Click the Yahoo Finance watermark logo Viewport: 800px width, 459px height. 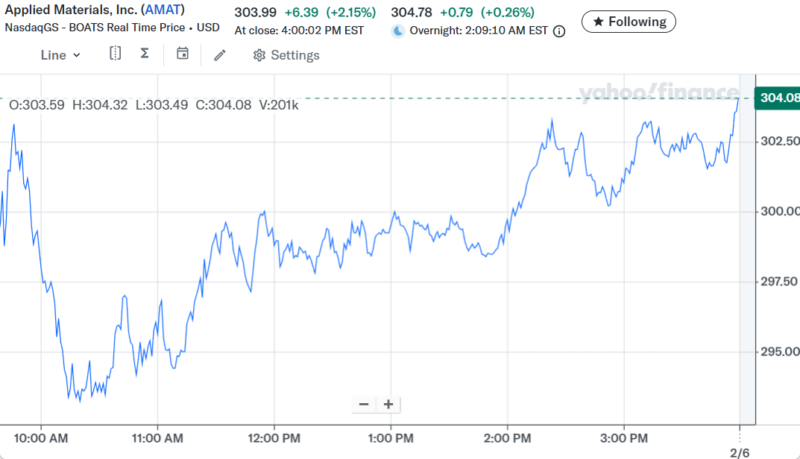coord(658,93)
